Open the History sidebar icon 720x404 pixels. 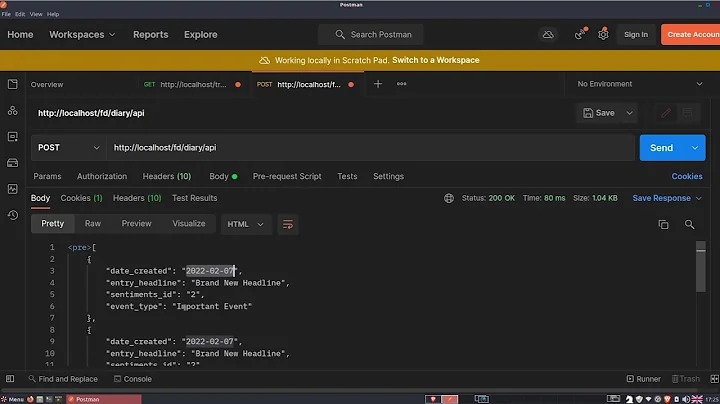12,215
